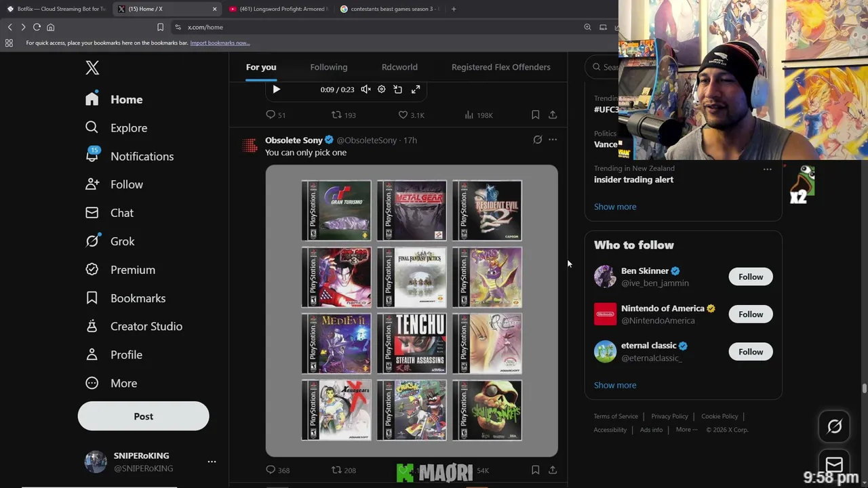868x488 pixels.
Task: Open Terms of Service link
Action: pos(616,416)
